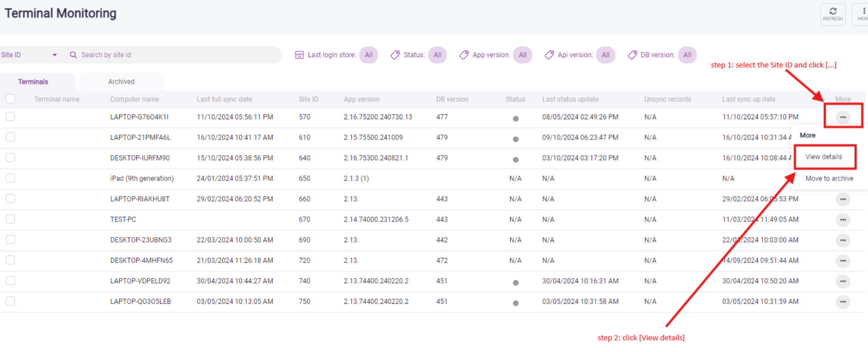Click ellipsis button for LAPTOP-VDPELD92 row
868x352 pixels.
pos(843,281)
